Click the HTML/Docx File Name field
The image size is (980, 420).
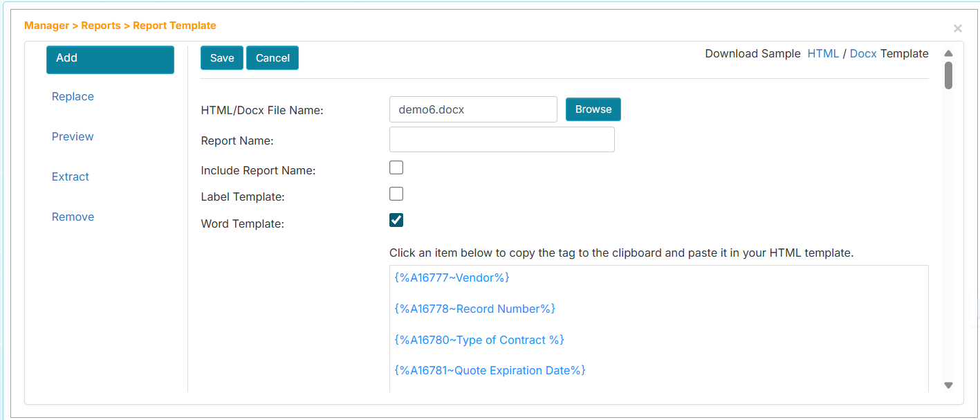[473, 109]
